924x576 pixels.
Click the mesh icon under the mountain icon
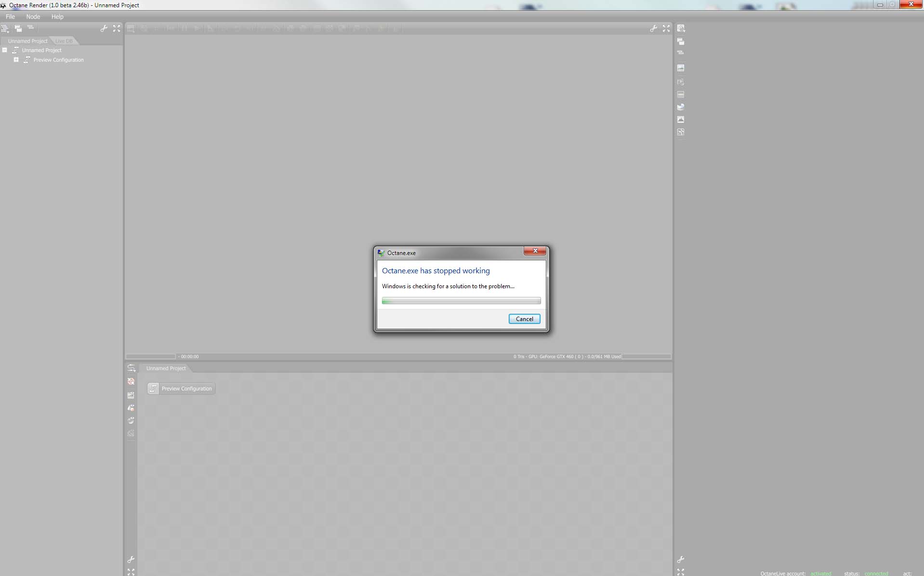681,132
